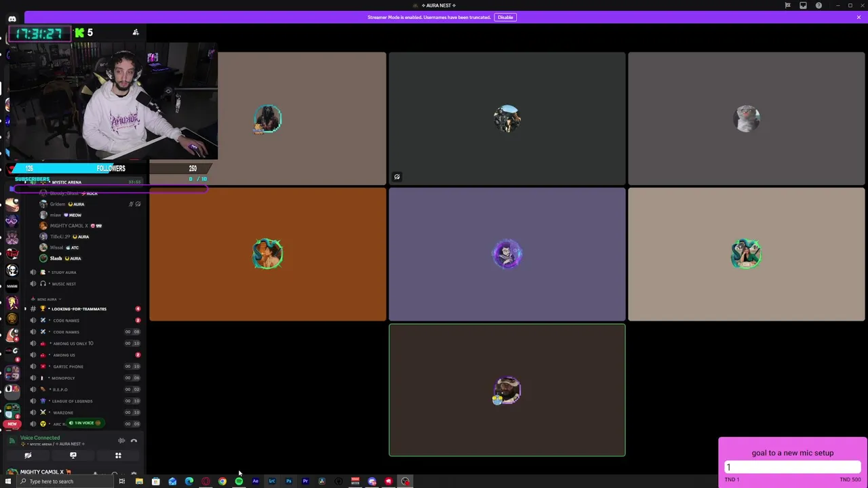
Task: Open the Windows Start menu
Action: point(8,481)
